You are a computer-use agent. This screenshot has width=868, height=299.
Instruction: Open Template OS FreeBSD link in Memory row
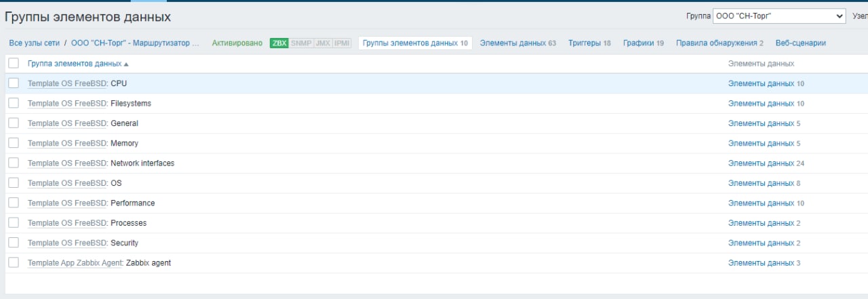click(x=67, y=143)
